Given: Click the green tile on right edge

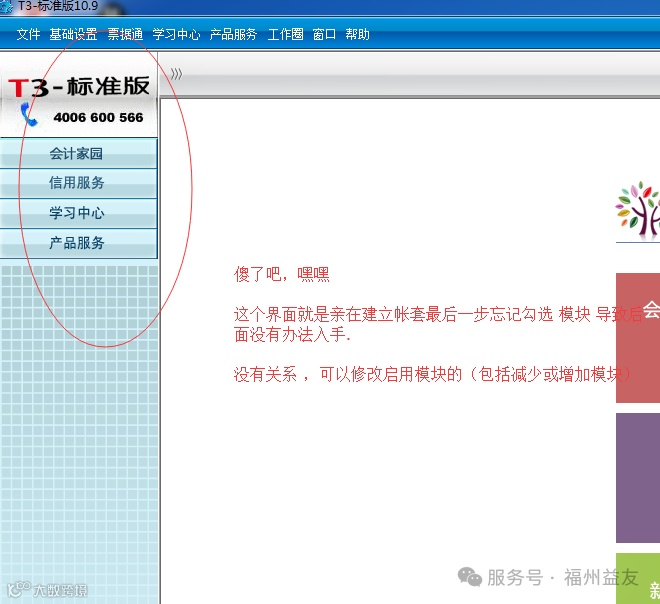Looking at the screenshot, I should (638, 578).
